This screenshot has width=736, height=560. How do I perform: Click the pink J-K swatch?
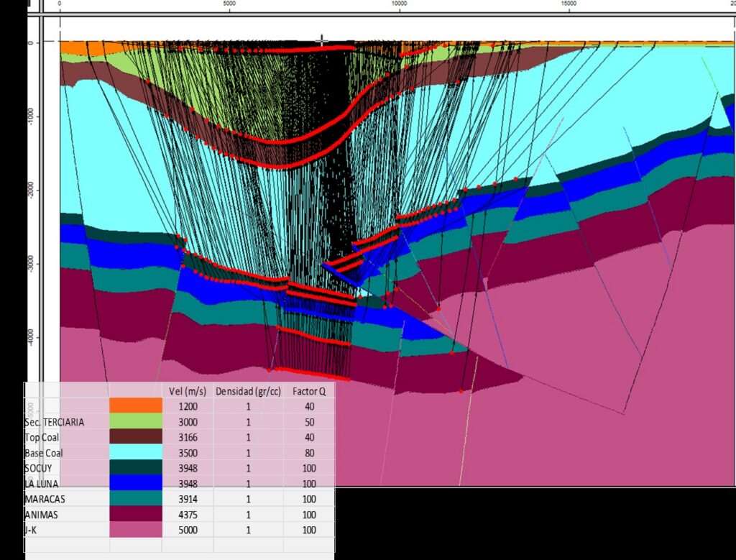[x=136, y=530]
